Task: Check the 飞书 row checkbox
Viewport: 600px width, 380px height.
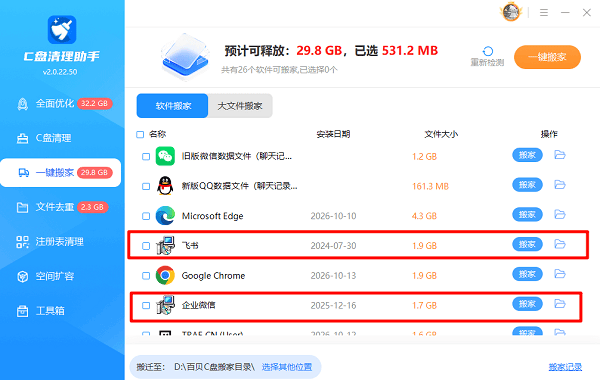Action: [146, 246]
